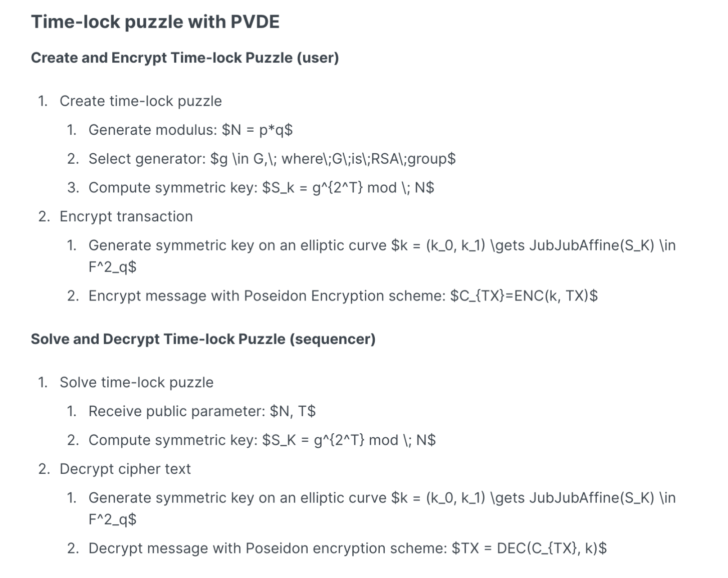Viewport: 728px width, 578px height.
Task: Click 'Solve and Decrypt Time-lock Puzzle (sequencer)' heading
Action: pyautogui.click(x=203, y=339)
